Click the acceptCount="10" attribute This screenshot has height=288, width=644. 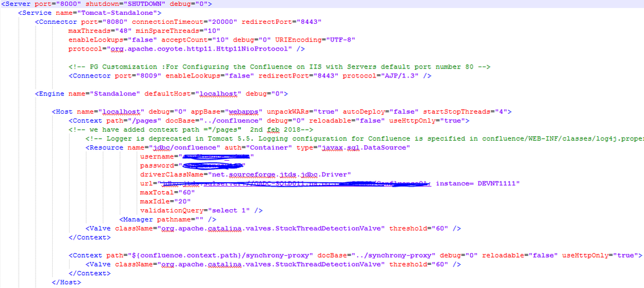point(195,40)
